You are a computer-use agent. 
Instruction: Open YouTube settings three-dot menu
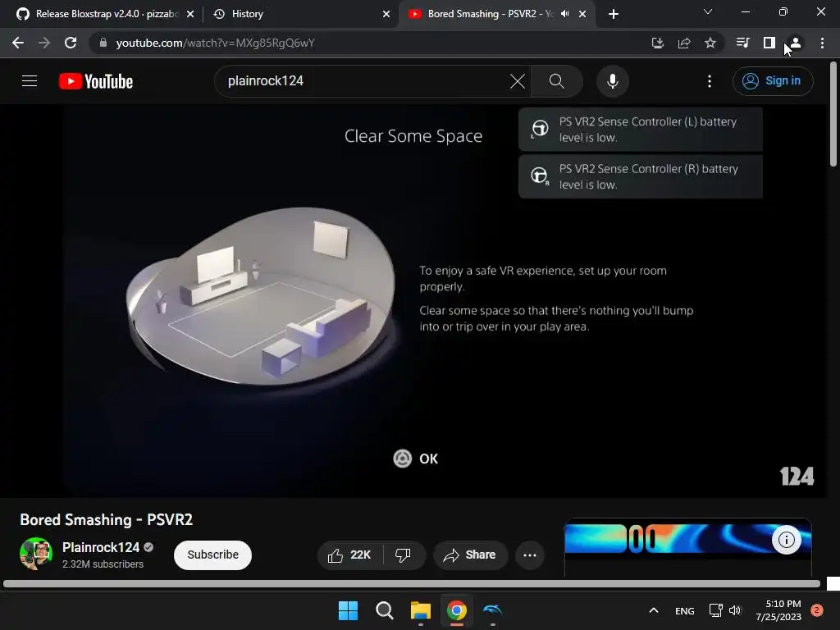[710, 81]
